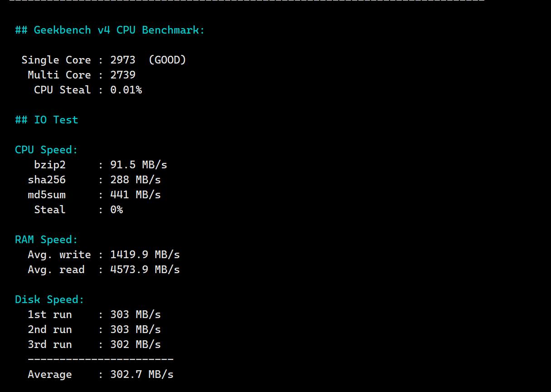The width and height of the screenshot is (551, 392).
Task: Click the 3rd run 302 MB/s line
Action: click(94, 344)
